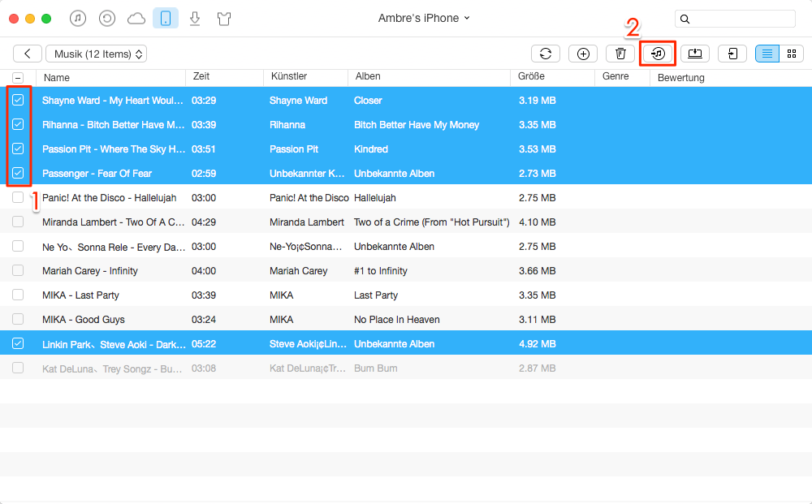812x504 pixels.
Task: Click the search magnifier icon
Action: coord(685,19)
